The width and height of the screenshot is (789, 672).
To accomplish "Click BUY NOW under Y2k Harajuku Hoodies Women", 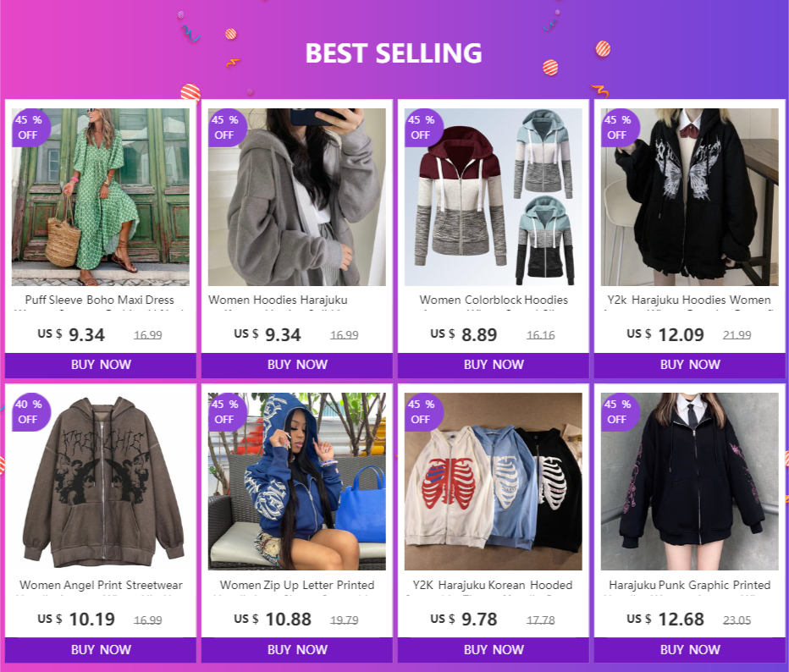I will [x=690, y=365].
